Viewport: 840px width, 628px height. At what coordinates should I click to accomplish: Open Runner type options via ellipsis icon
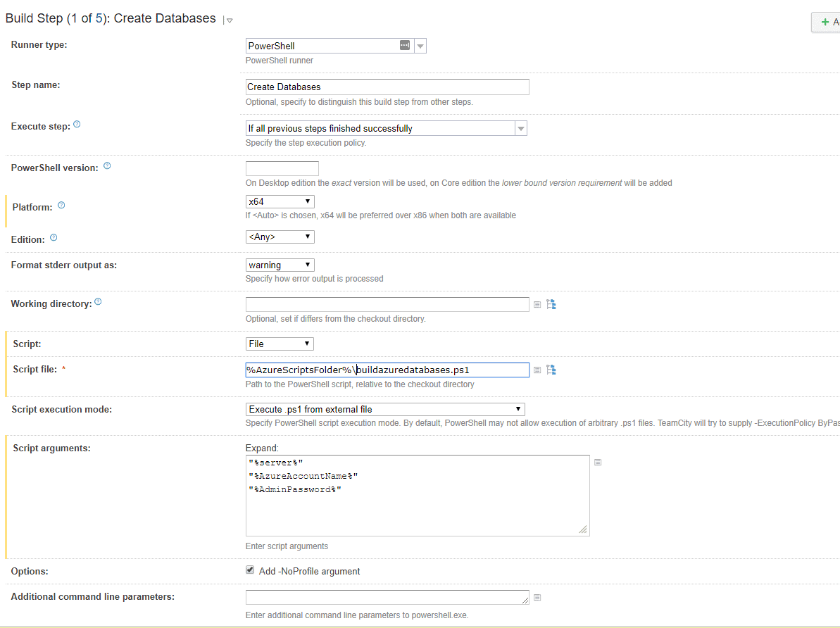405,46
